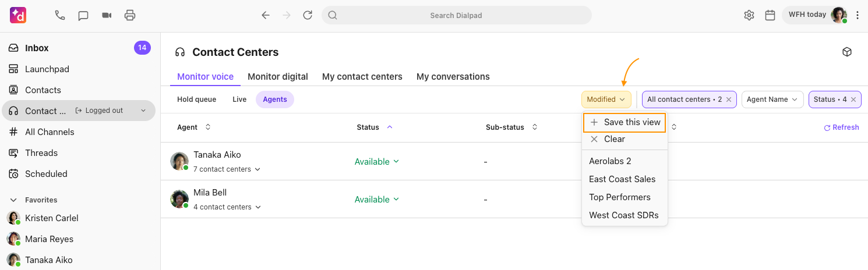Click the Scheduled calendar icon
The width and height of the screenshot is (868, 270).
point(13,174)
